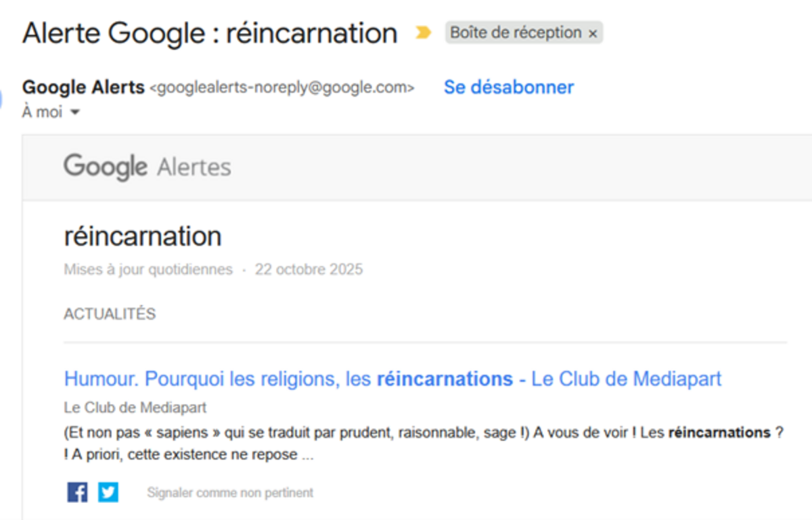Screen dimensions: 812x520
Task: Click the Google Alertes logo
Action: (x=147, y=167)
